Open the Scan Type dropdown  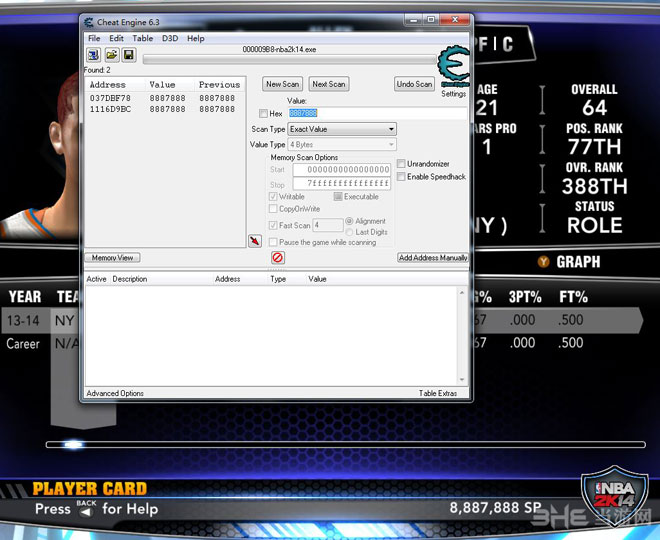tap(342, 129)
